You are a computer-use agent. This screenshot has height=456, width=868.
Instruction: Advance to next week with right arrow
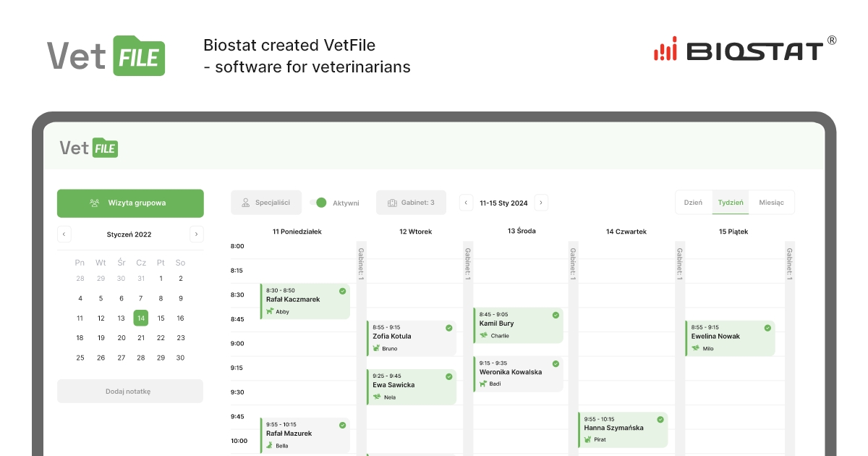pos(541,203)
